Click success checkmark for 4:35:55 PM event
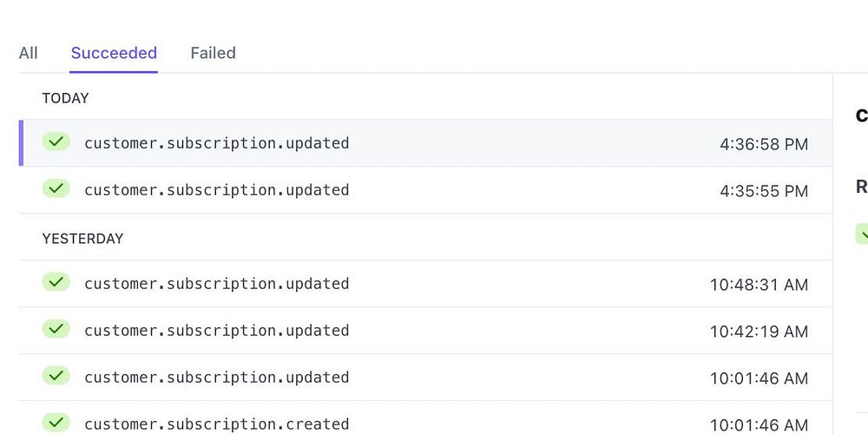Screen dimensions: 868x434 (x=56, y=188)
